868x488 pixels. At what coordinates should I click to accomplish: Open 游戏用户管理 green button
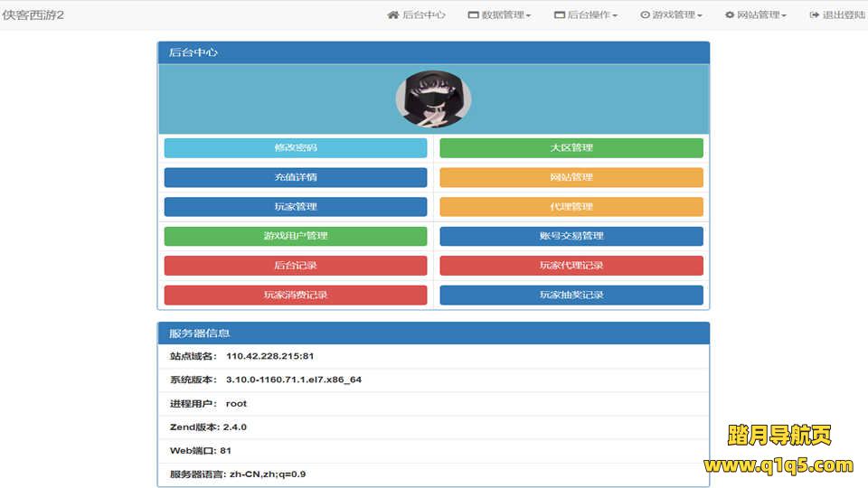(296, 236)
